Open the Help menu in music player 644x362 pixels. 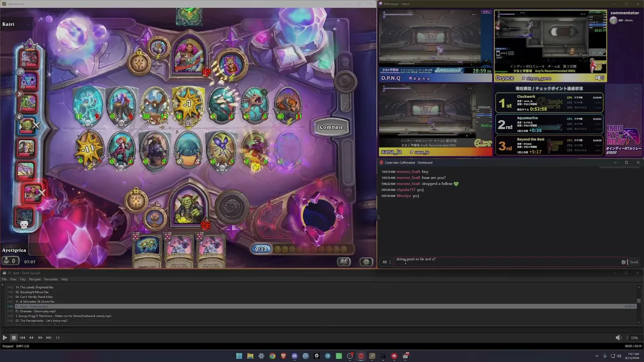click(64, 280)
